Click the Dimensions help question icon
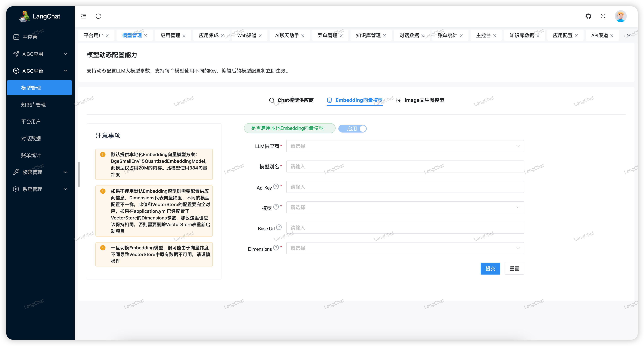 coord(276,248)
